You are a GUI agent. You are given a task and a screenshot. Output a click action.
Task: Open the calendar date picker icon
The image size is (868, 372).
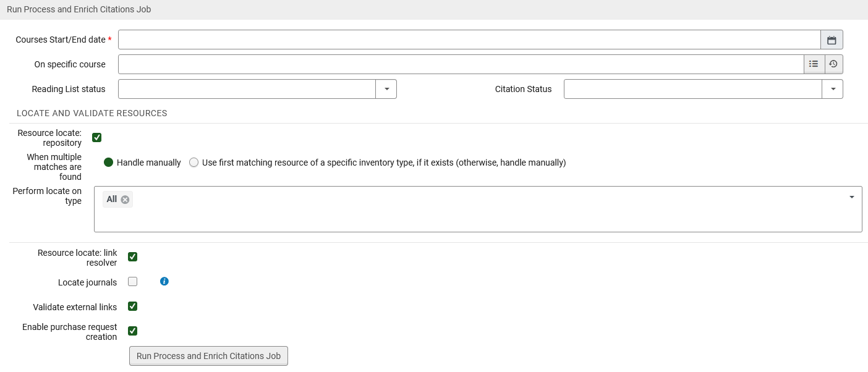(832, 40)
